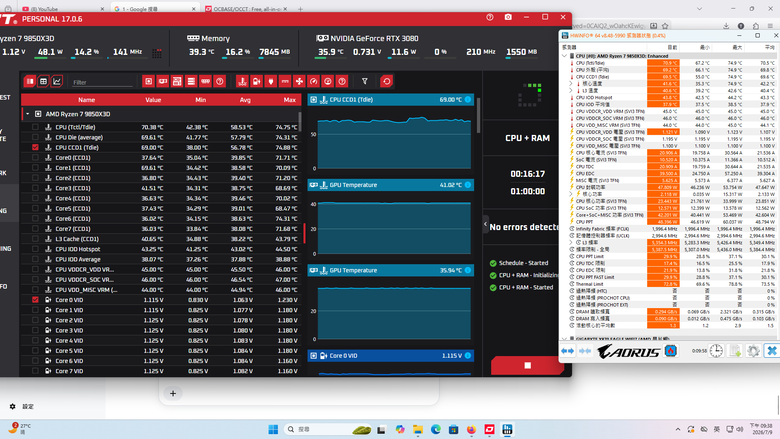Collapse AMD Ryzen 7 9850X3D sensor group
The width and height of the screenshot is (780, 439).
[x=27, y=114]
